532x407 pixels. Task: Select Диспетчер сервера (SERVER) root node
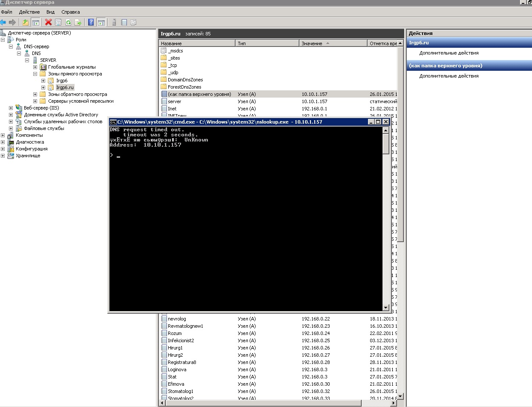39,33
